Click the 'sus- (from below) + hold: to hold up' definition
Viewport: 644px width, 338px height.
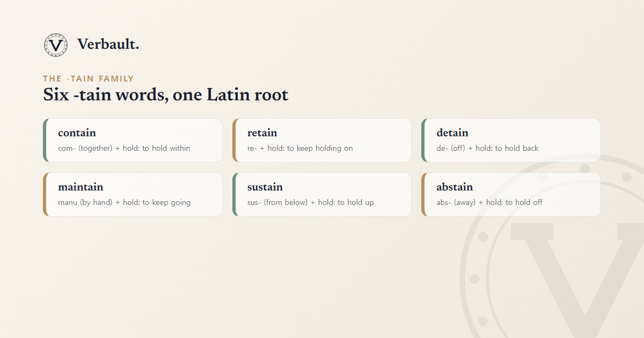tap(311, 202)
